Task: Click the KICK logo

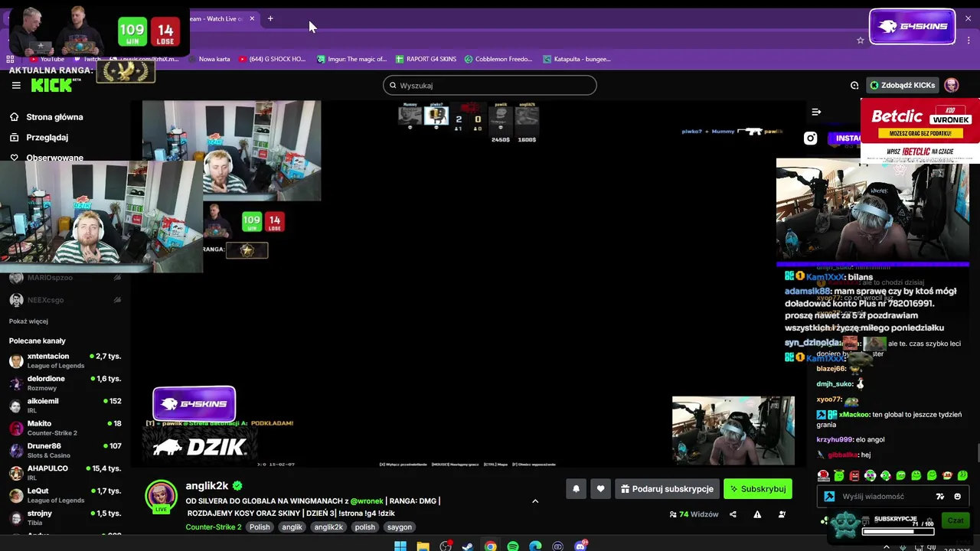Action: pos(51,86)
